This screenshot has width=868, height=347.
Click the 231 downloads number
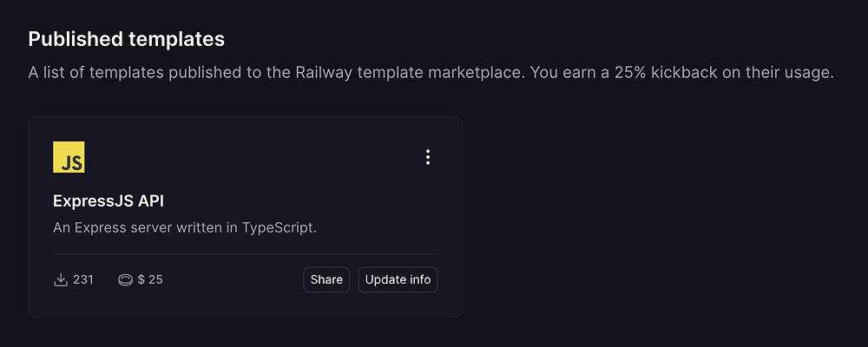(x=83, y=279)
